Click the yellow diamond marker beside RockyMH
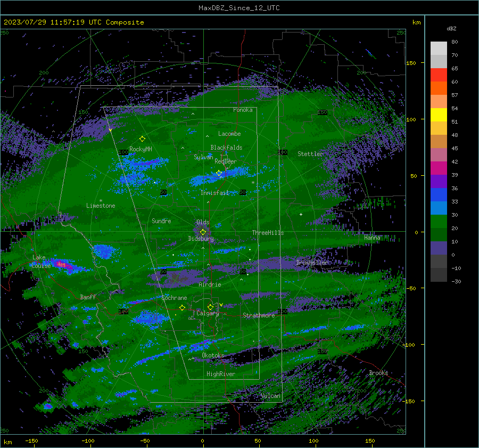 [x=142, y=139]
